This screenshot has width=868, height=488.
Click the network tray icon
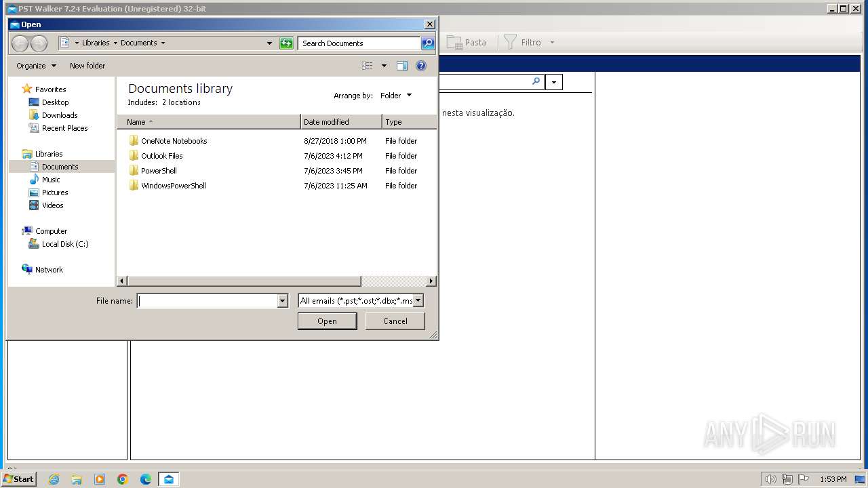787,479
